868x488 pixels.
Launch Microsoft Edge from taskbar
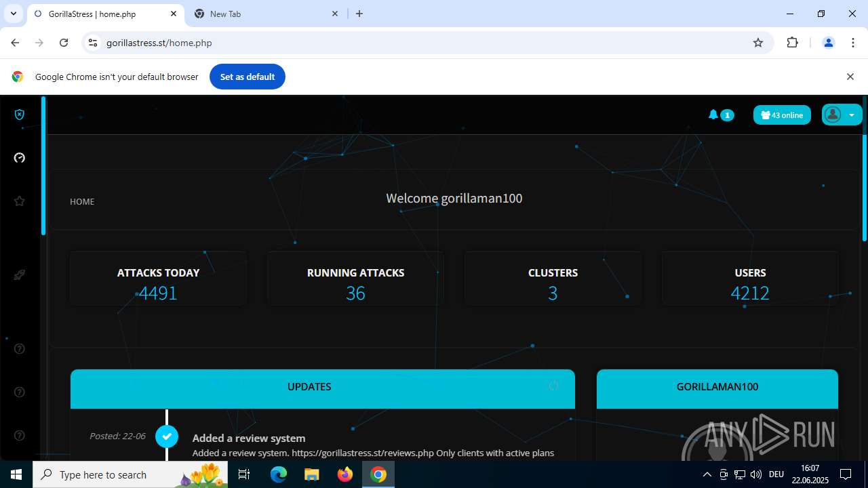coord(279,474)
